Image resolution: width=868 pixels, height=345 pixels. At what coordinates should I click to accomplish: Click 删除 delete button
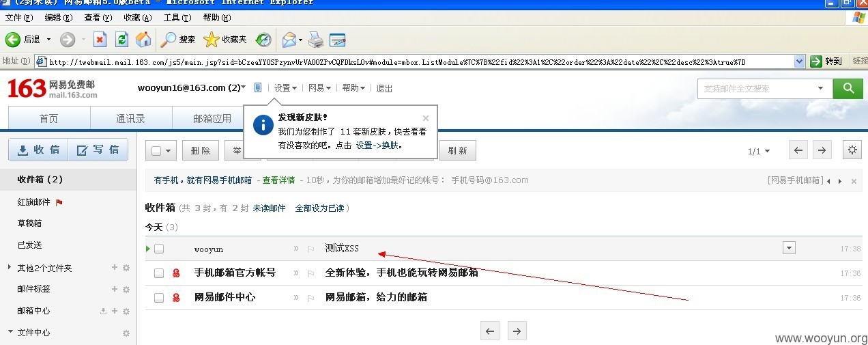tap(200, 151)
